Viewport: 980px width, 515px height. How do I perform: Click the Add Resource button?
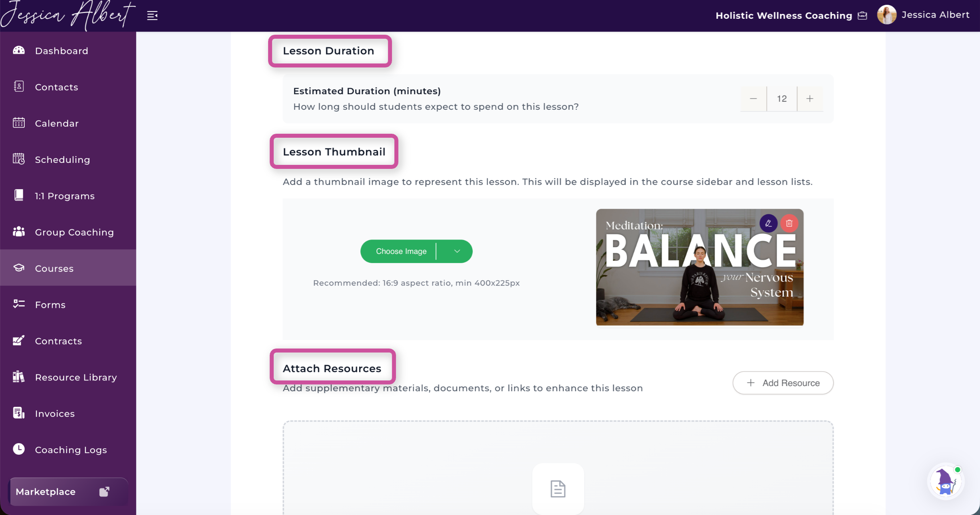tap(783, 383)
